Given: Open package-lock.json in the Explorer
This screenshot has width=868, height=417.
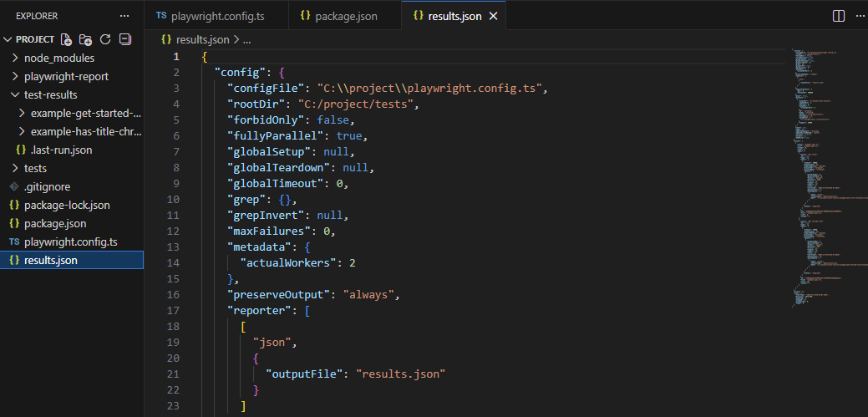Looking at the screenshot, I should [67, 205].
